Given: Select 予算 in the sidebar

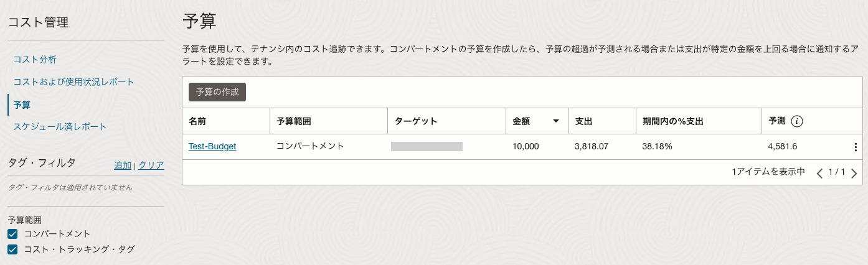Looking at the screenshot, I should coord(22,105).
